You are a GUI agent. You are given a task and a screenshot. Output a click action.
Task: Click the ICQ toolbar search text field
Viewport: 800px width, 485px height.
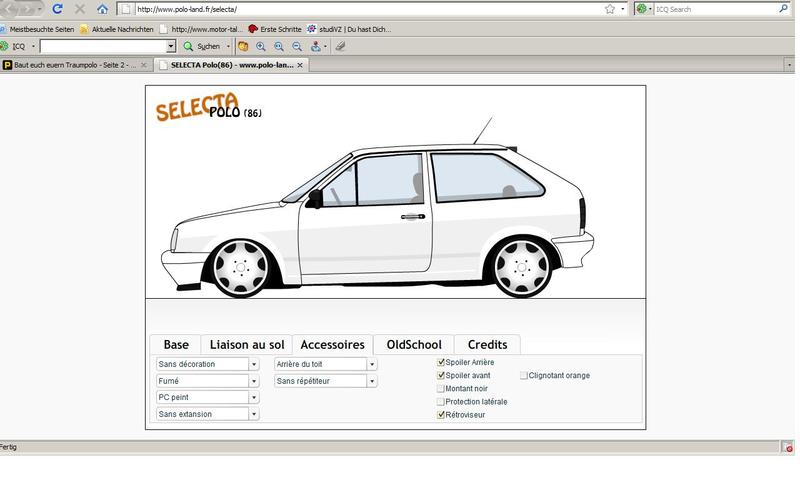pos(104,46)
